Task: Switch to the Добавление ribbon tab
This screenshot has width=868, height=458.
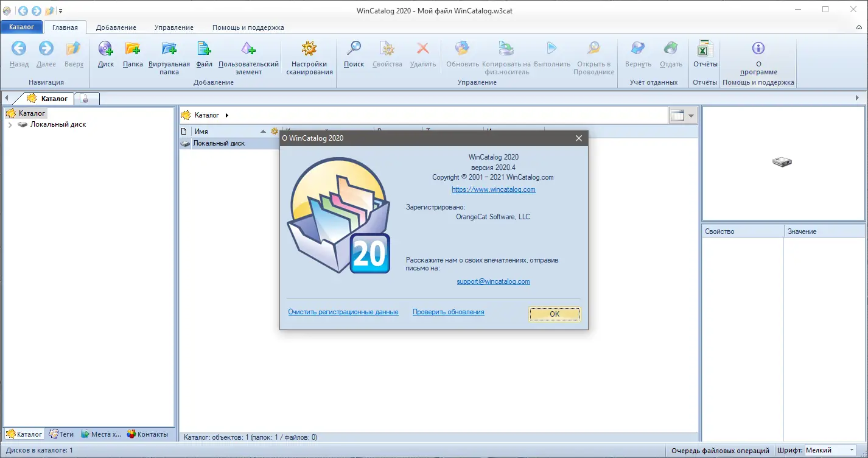Action: click(x=116, y=27)
